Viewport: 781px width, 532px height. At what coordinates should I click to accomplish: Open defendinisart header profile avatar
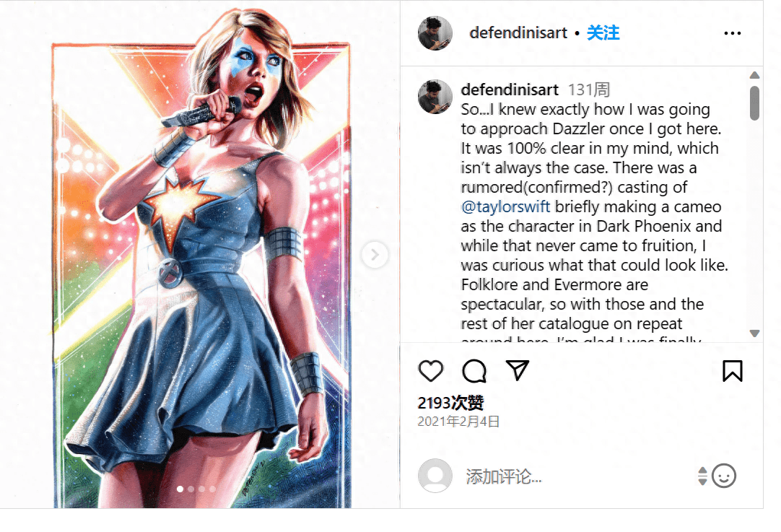[435, 33]
